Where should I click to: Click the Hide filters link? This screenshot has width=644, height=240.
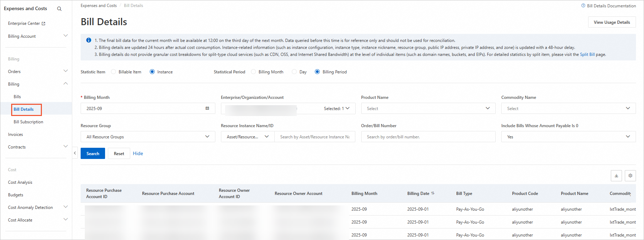point(138,153)
